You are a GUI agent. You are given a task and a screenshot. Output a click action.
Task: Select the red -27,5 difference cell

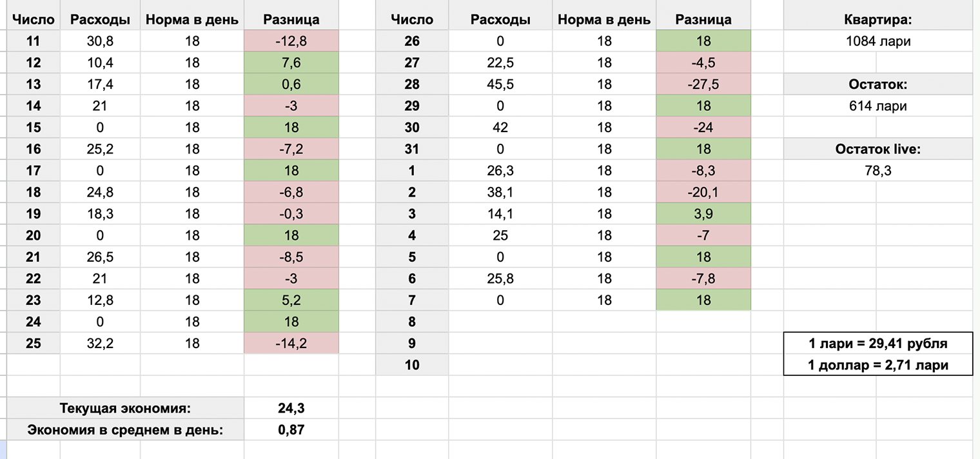(x=703, y=84)
